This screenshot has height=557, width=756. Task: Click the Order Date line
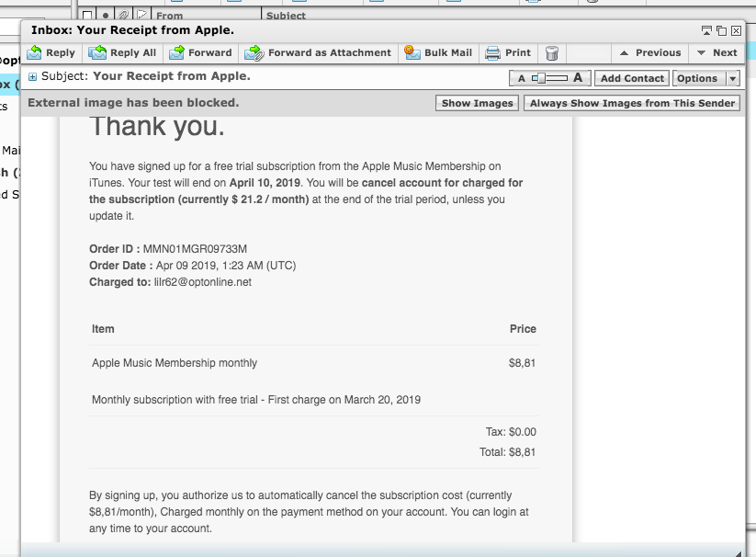[192, 266]
